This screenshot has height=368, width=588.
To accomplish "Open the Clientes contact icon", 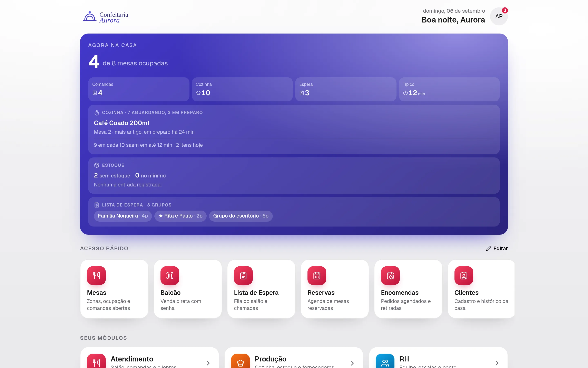I will [464, 275].
